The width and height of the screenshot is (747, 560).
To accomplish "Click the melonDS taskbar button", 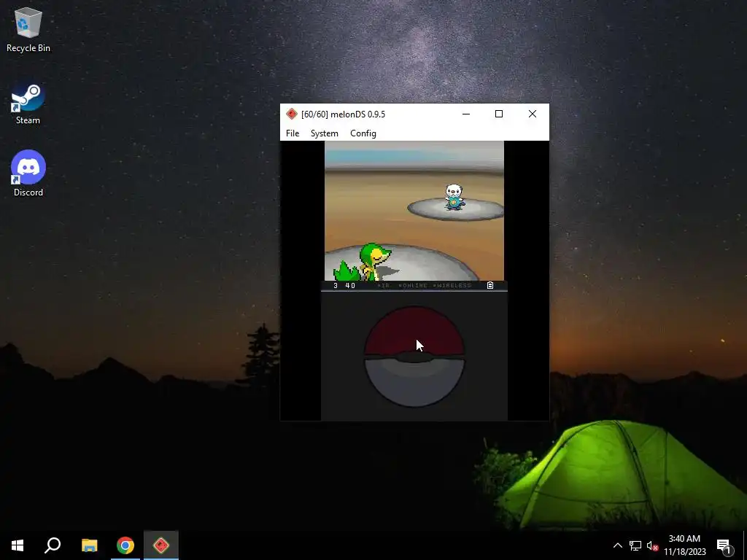I will click(x=161, y=545).
